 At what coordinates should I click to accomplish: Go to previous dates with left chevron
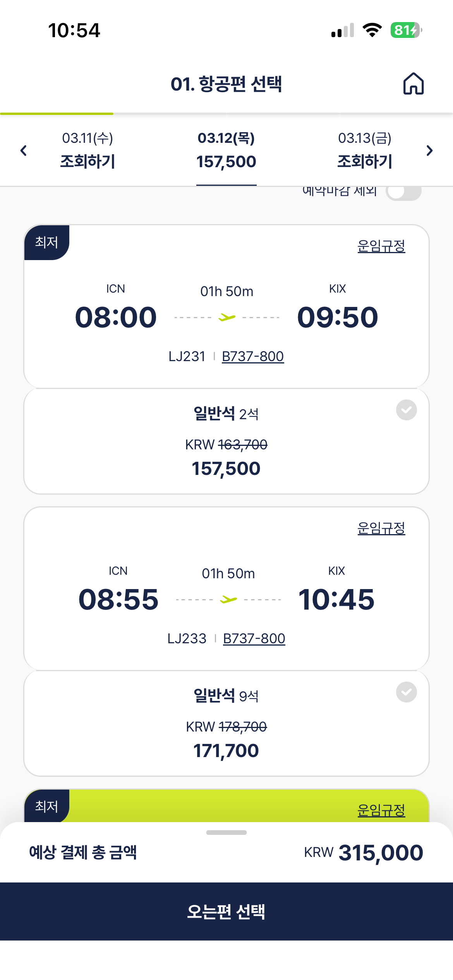(24, 151)
